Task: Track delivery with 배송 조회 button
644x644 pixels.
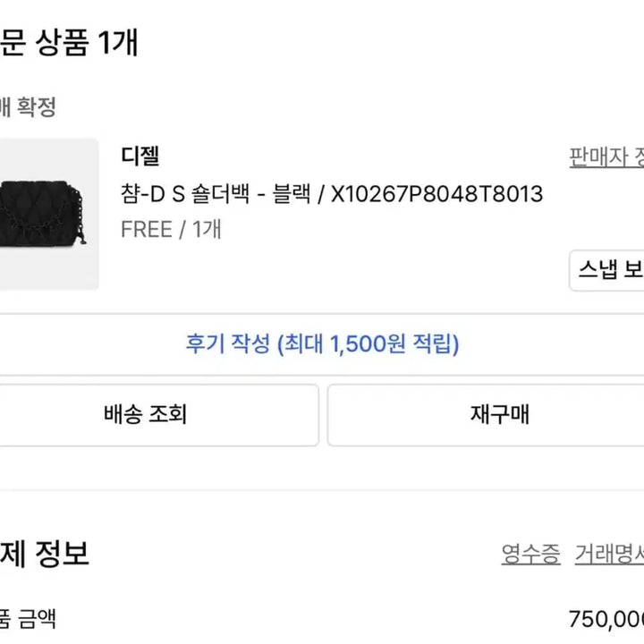Action: point(145,415)
